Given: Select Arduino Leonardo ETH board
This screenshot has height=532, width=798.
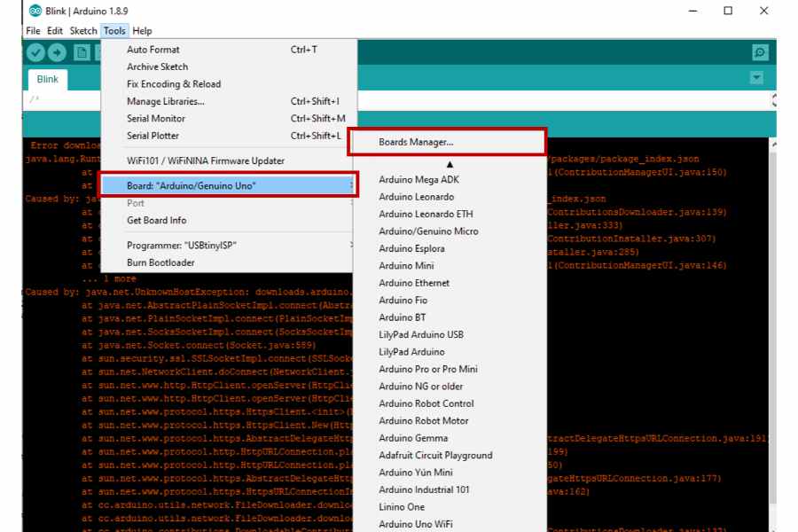Looking at the screenshot, I should [x=450, y=215].
